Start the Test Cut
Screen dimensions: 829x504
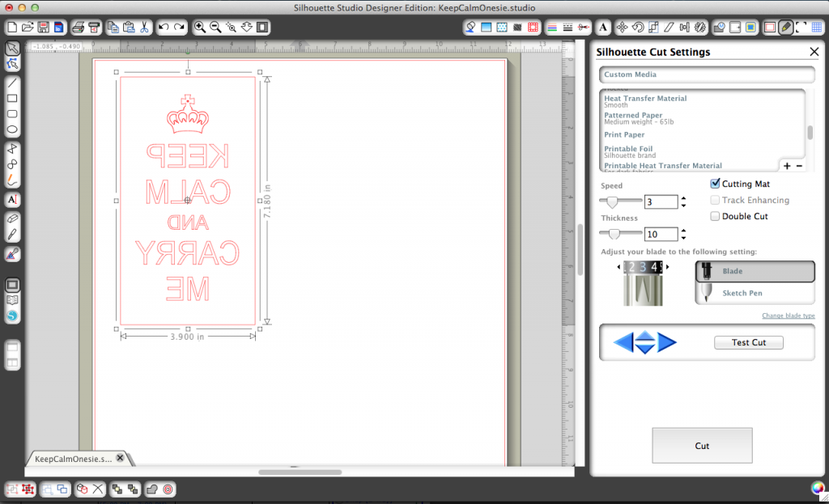click(x=749, y=342)
